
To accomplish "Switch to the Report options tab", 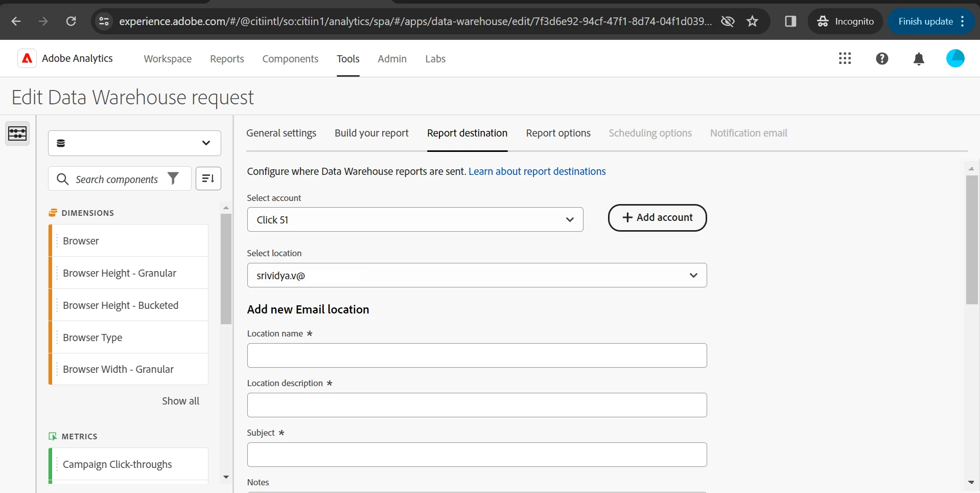I will pyautogui.click(x=558, y=133).
